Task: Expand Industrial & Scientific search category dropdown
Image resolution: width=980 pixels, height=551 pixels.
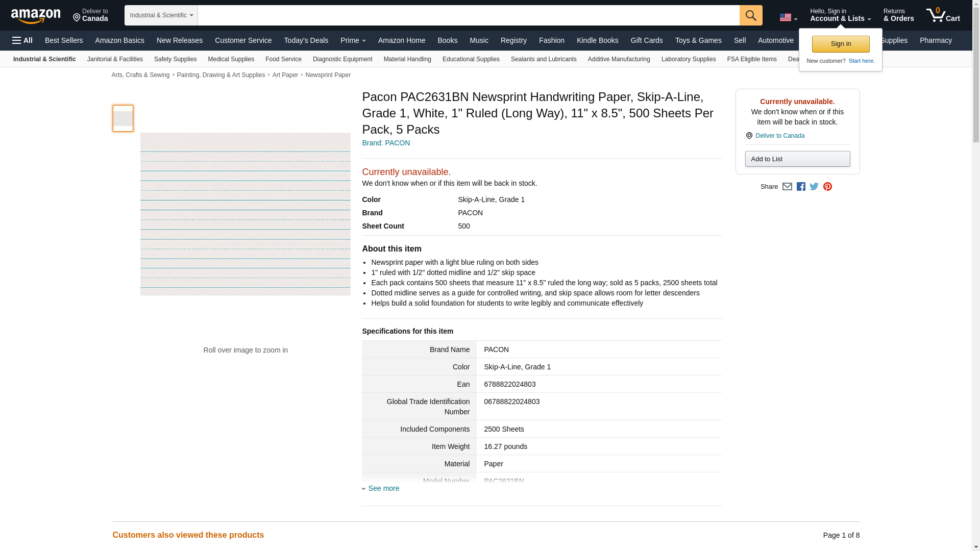Action: [161, 15]
